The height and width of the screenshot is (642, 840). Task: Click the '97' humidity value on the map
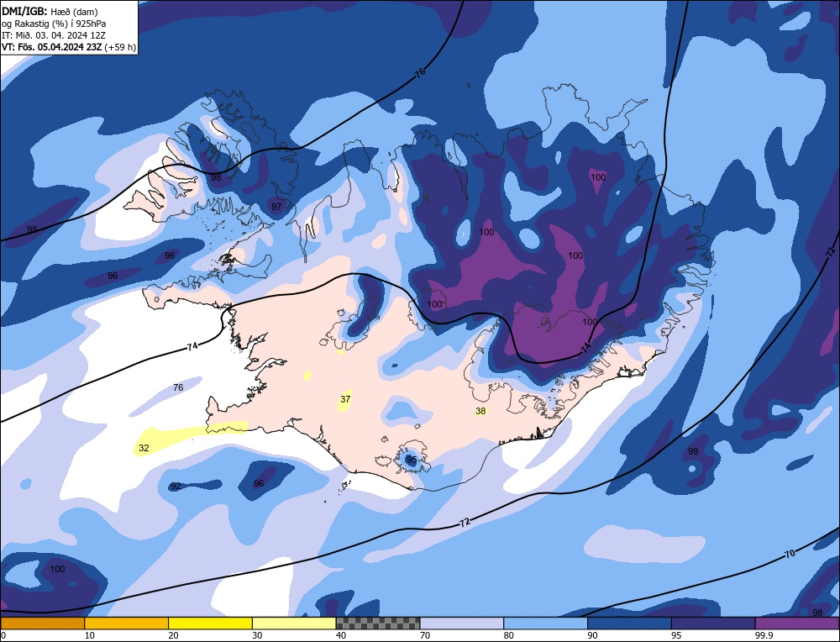276,207
